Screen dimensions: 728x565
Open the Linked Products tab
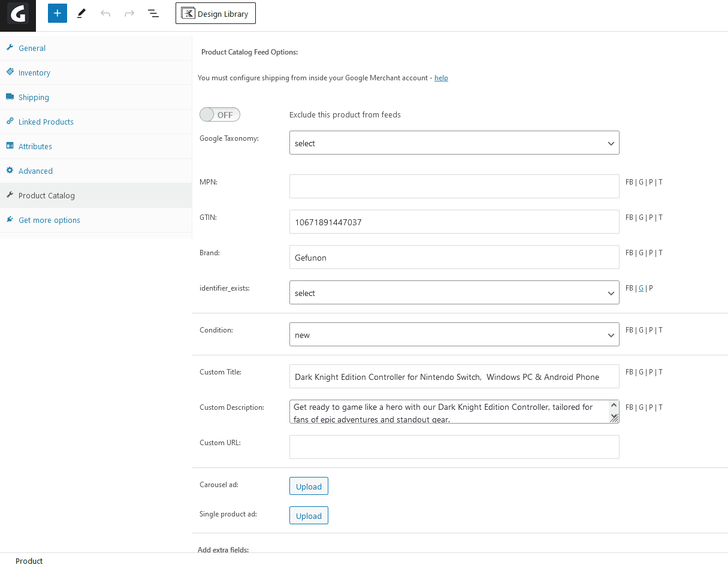[46, 122]
